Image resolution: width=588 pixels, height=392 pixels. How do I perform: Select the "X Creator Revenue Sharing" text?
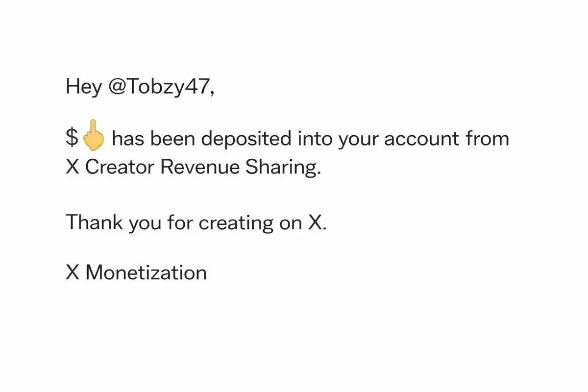tap(194, 168)
